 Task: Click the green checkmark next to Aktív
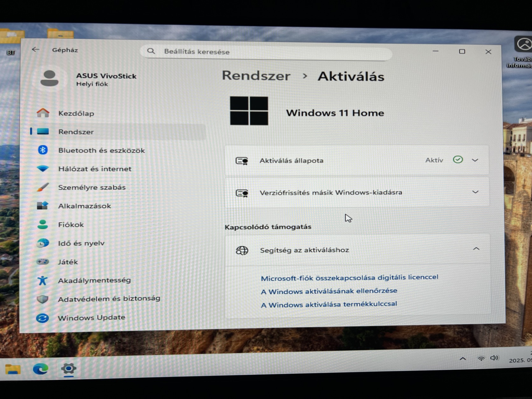pos(458,160)
